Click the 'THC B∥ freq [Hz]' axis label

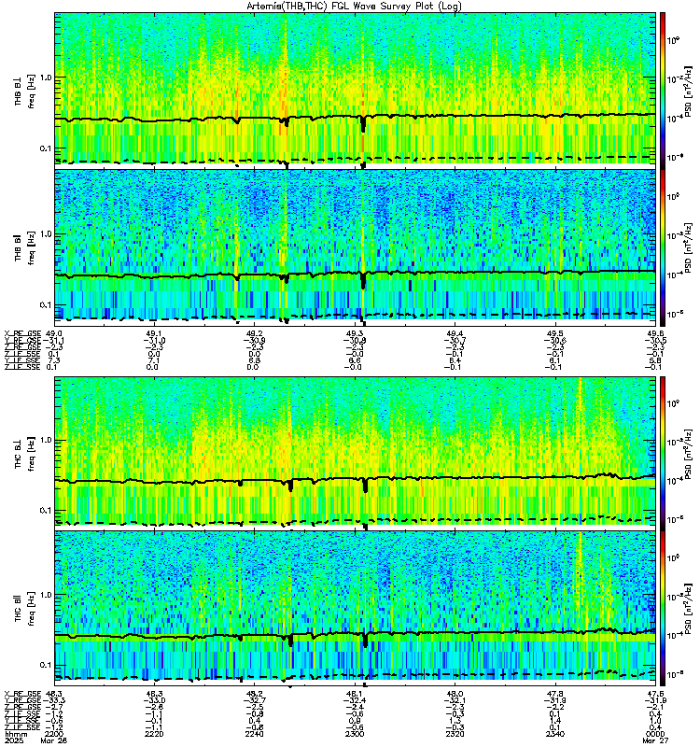click(24, 608)
